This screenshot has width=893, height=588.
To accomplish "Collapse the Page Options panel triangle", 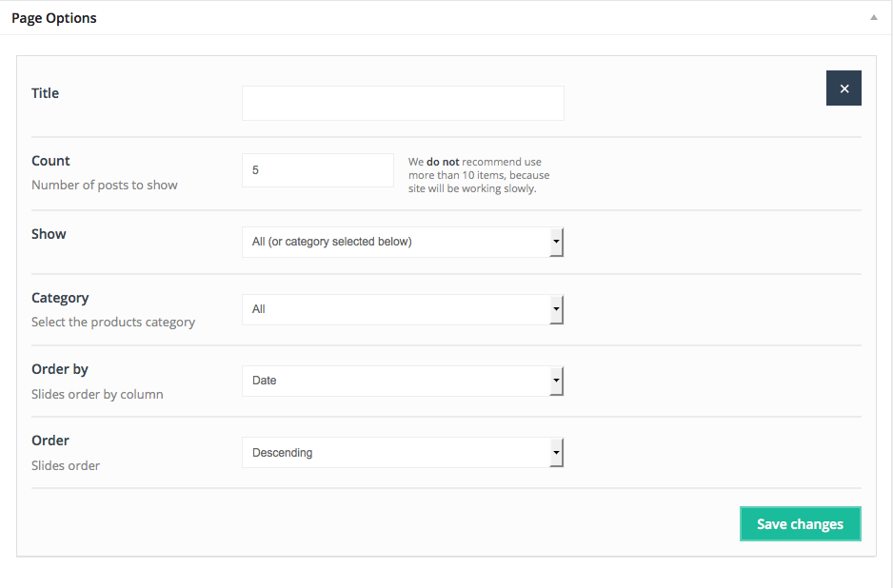I will coord(873,18).
